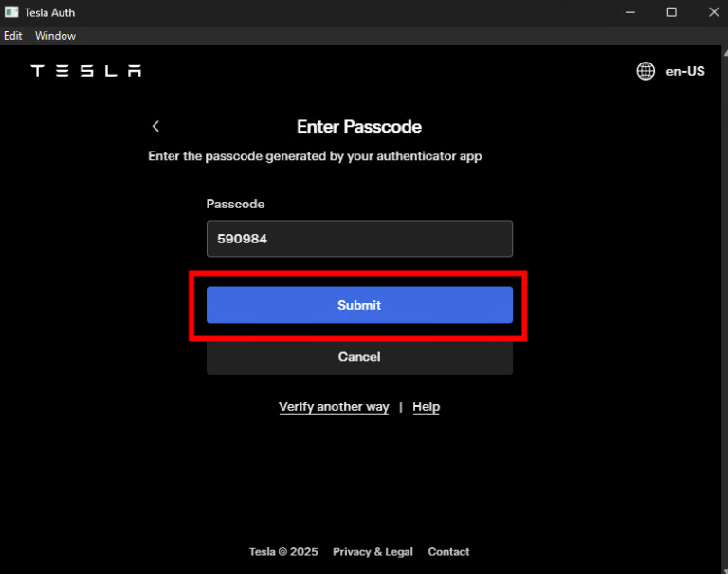Viewport: 728px width, 574px height.
Task: Open the en-US language selector
Action: click(x=684, y=71)
